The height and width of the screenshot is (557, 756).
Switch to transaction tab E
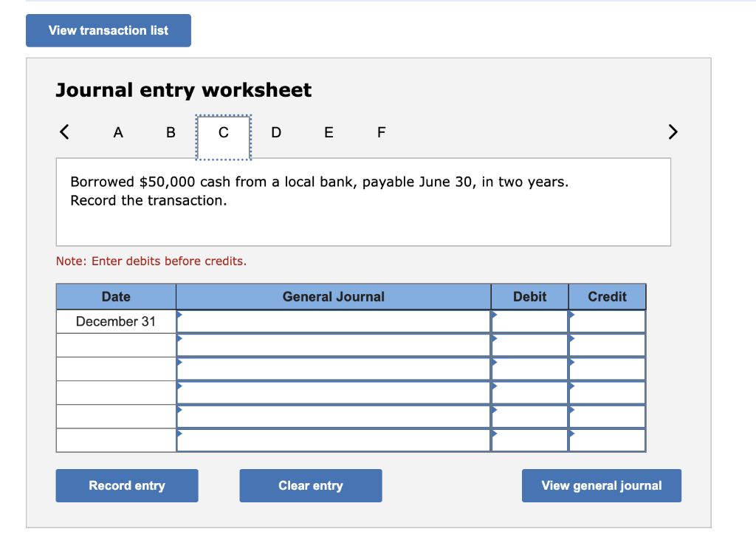click(x=328, y=132)
